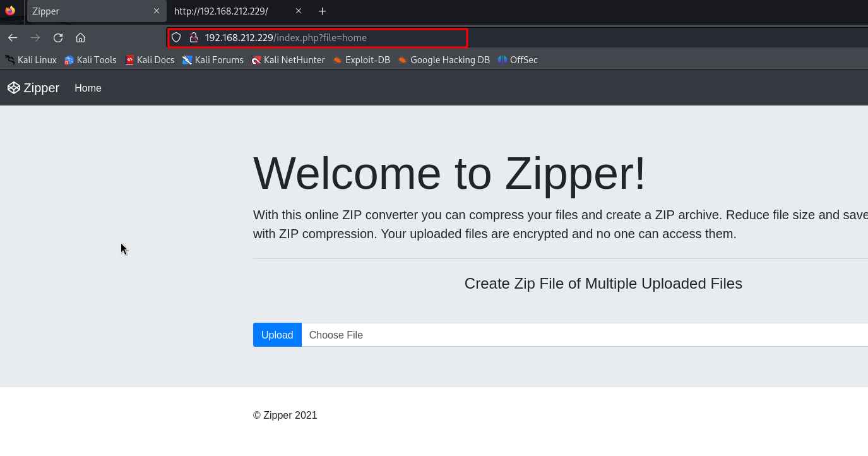Open Google Hacking DB bookmark
Viewport: 868px width, 456px height.
pos(444,60)
